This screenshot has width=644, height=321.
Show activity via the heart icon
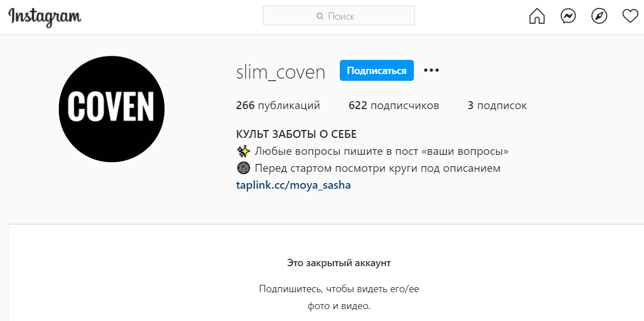[x=630, y=16]
